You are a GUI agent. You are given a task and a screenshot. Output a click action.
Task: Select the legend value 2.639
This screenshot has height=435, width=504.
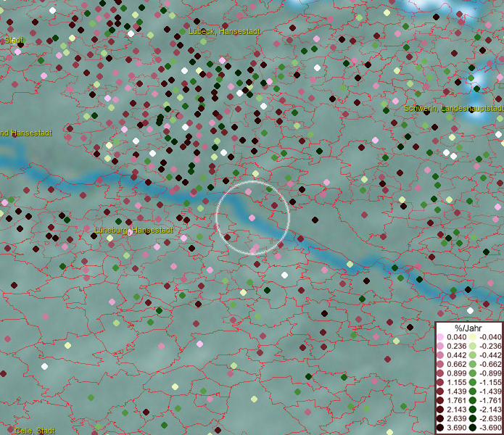456,418
